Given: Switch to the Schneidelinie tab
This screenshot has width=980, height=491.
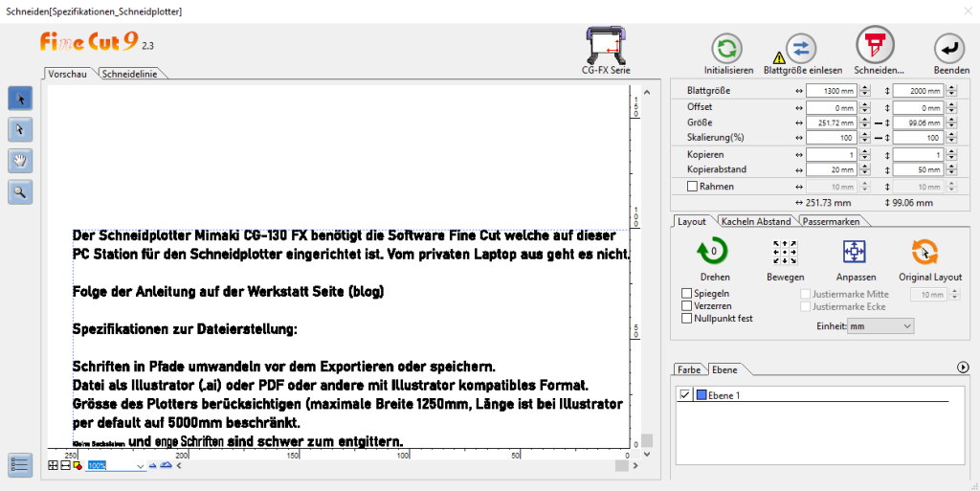Looking at the screenshot, I should coord(130,74).
